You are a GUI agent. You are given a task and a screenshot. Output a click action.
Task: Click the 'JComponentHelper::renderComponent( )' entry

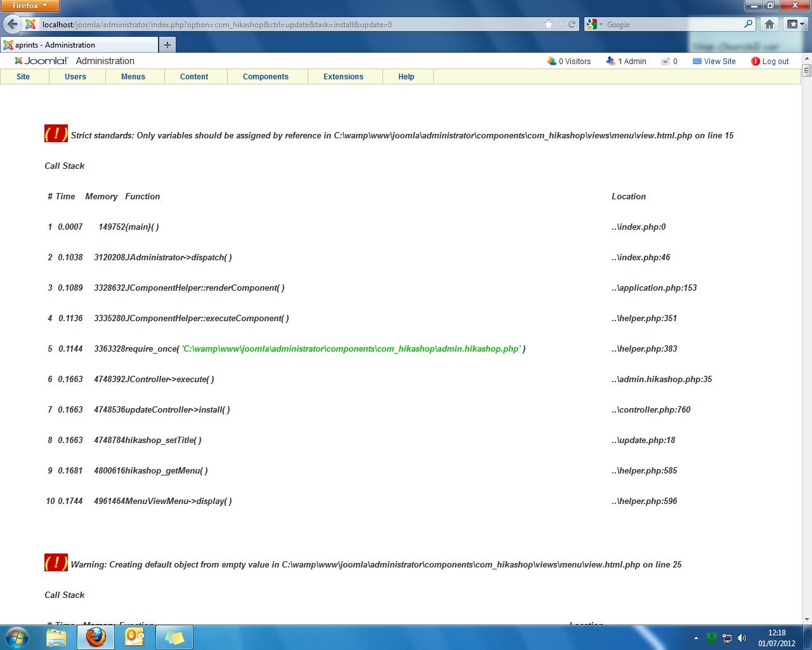point(206,288)
